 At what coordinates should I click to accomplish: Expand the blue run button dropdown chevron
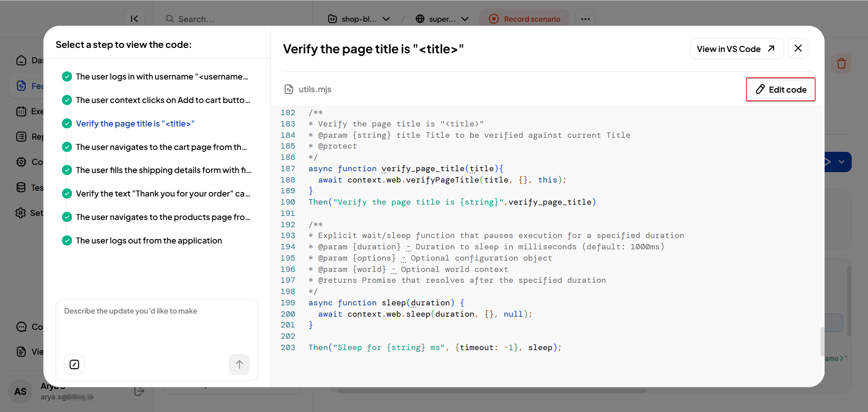[x=841, y=162]
